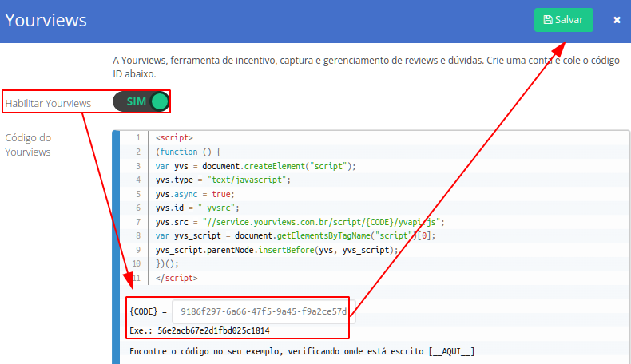631x364 pixels.
Task: Click the line with document.createElement("script")
Action: click(x=256, y=166)
